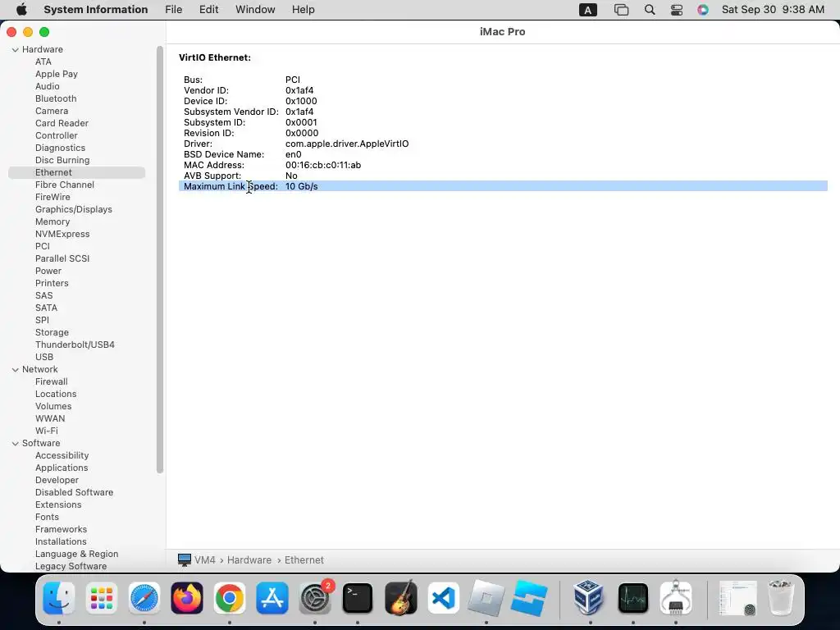Image resolution: width=840 pixels, height=630 pixels.
Task: Select Power in the sidebar
Action: pos(48,271)
